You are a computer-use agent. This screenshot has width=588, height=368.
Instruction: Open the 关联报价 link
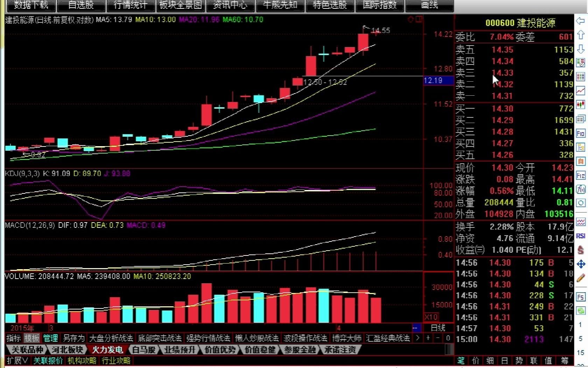(x=48, y=361)
